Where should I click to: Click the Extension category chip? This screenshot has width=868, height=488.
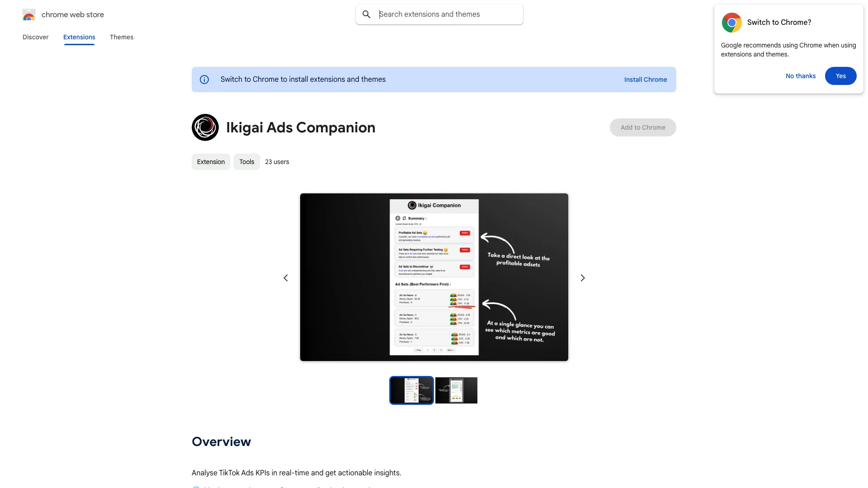(x=211, y=162)
